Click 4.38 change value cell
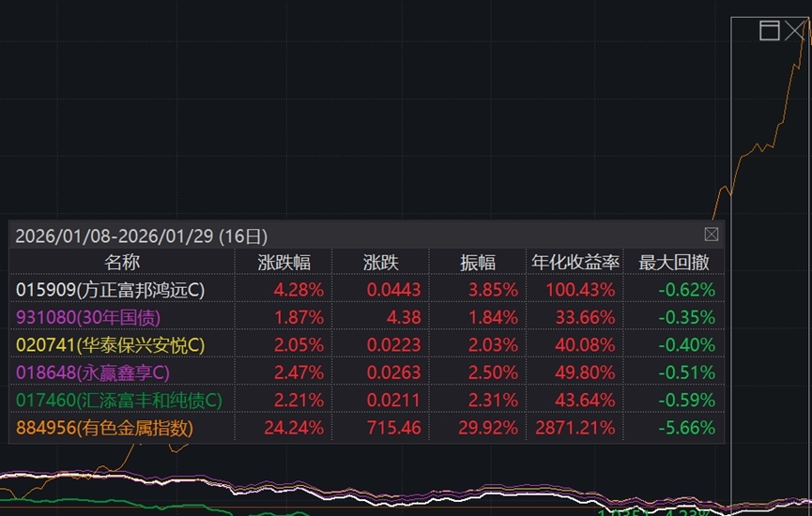 click(404, 317)
